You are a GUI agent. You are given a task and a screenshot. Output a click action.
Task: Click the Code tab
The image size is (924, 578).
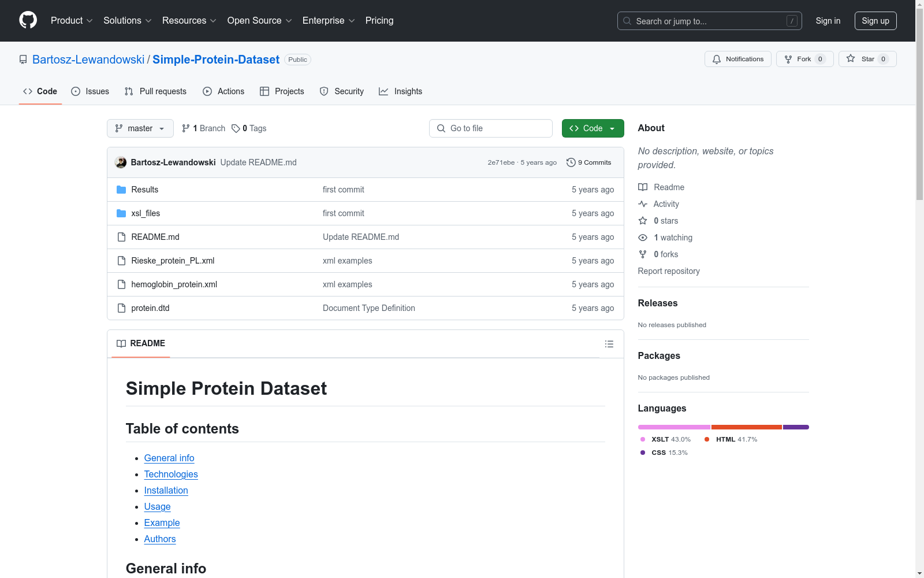coord(40,91)
